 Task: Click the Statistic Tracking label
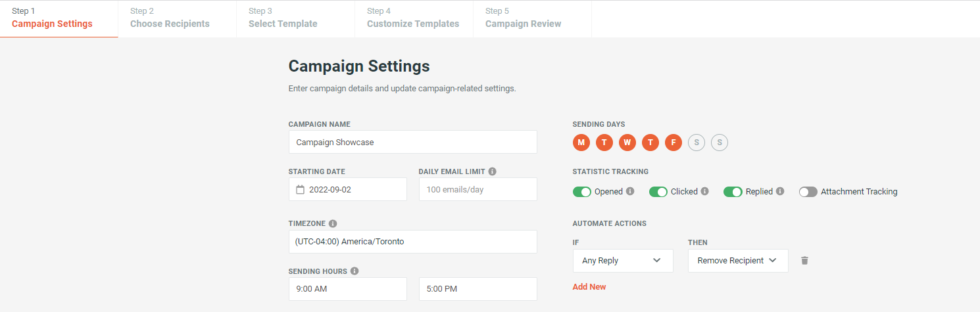pyautogui.click(x=610, y=171)
